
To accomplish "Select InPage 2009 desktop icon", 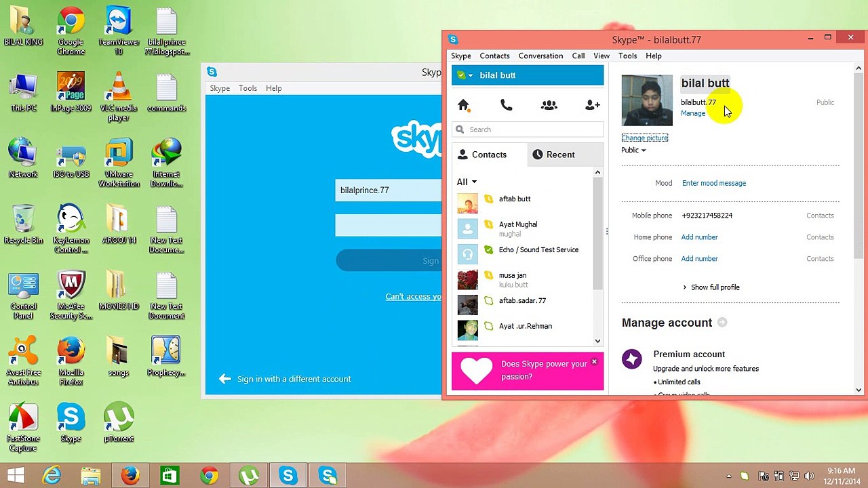I will (71, 91).
